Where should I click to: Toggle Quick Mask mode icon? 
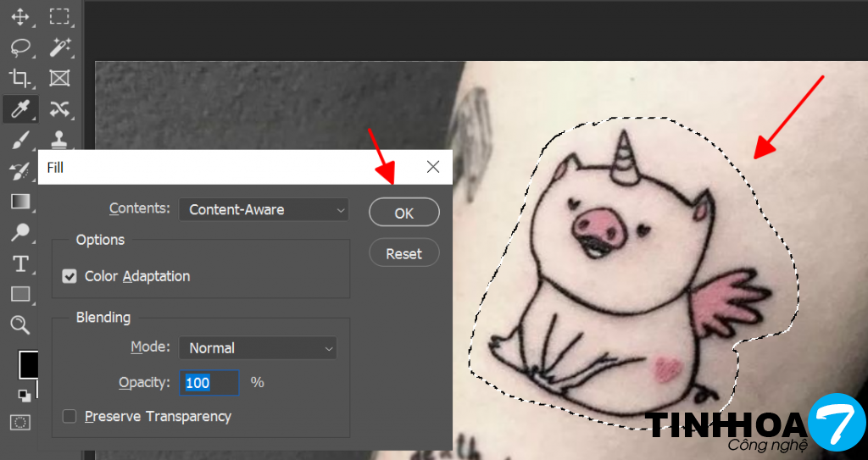(x=20, y=423)
